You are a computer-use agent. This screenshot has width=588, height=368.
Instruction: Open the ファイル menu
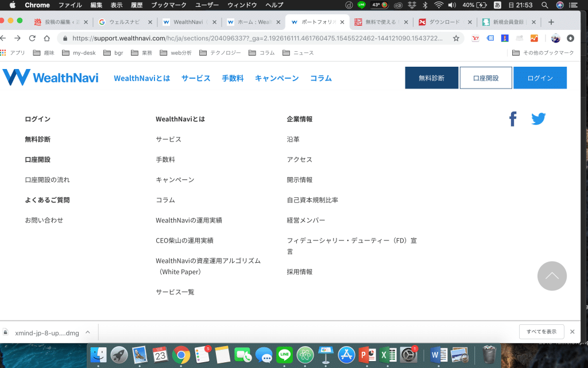point(70,5)
